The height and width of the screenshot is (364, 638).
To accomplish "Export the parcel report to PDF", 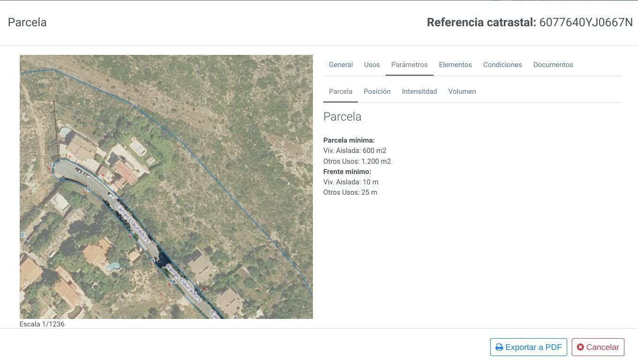I will pyautogui.click(x=529, y=347).
